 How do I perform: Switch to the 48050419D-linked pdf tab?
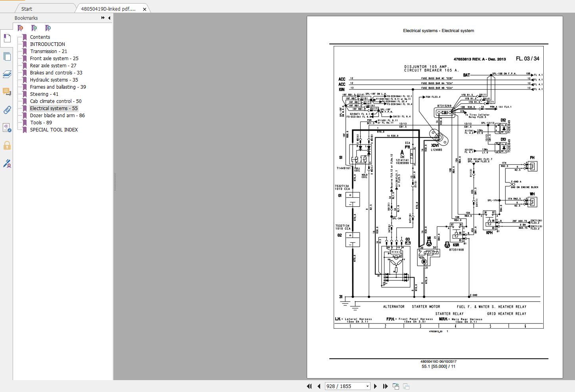pos(108,9)
